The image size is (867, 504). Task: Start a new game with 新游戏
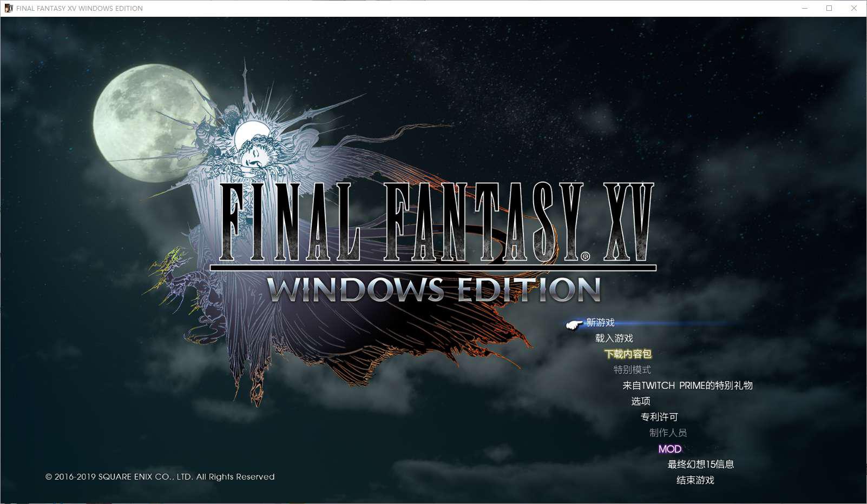[600, 322]
